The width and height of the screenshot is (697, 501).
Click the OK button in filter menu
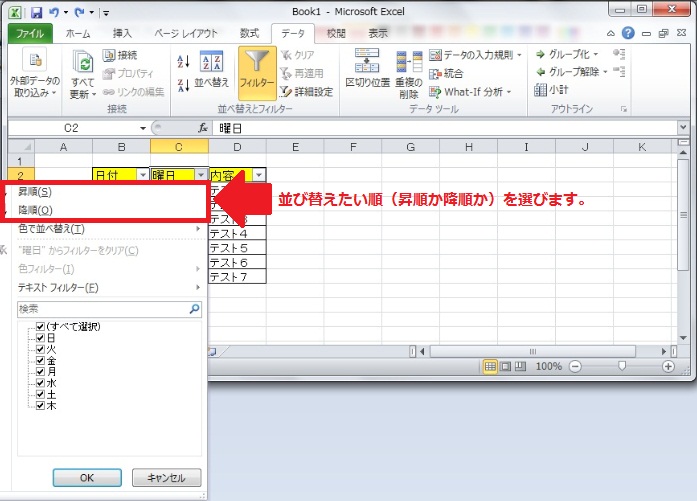(87, 478)
